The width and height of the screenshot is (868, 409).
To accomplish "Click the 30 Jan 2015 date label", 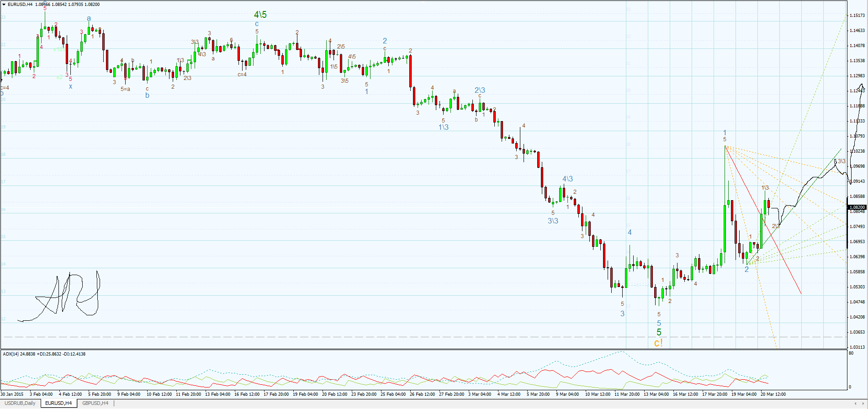I will tap(12, 394).
